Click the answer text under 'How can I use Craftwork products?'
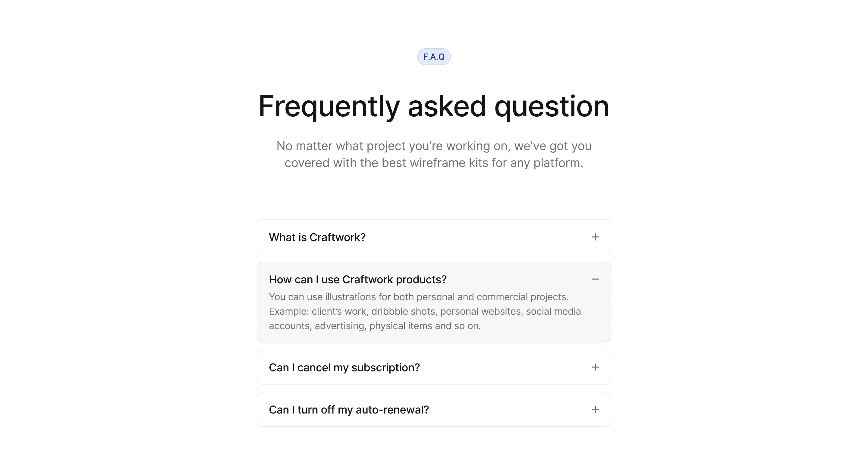Viewport: 868px width, 475px height. tap(425, 311)
